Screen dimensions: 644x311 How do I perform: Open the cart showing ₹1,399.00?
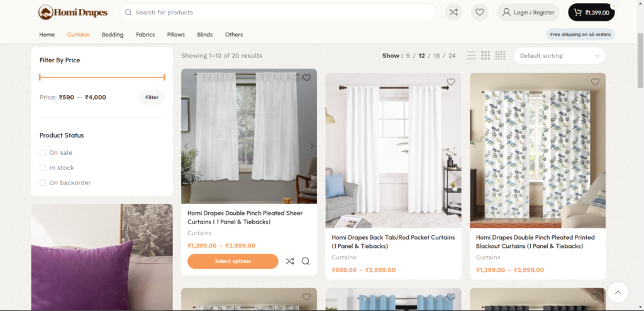(x=591, y=13)
